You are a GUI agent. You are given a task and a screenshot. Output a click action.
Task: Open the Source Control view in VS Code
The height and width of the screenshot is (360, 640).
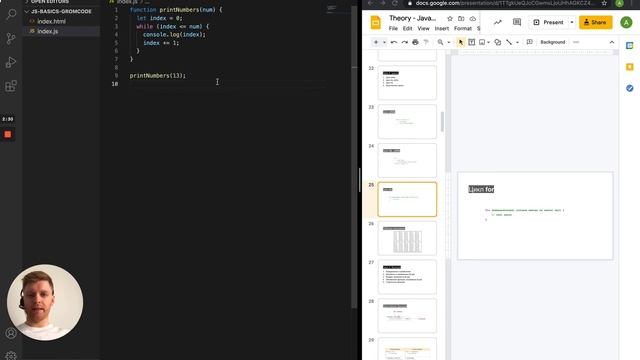click(11, 39)
